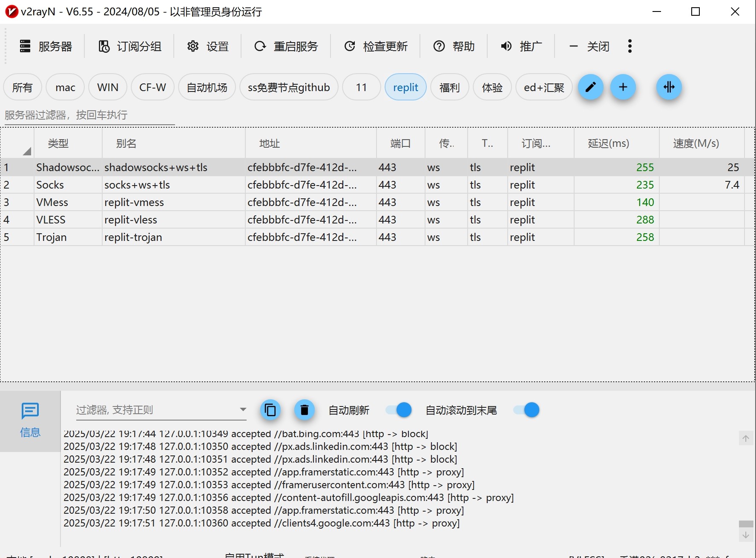Click 关闭 in the toolbar
The height and width of the screenshot is (558, 756).
coord(589,46)
